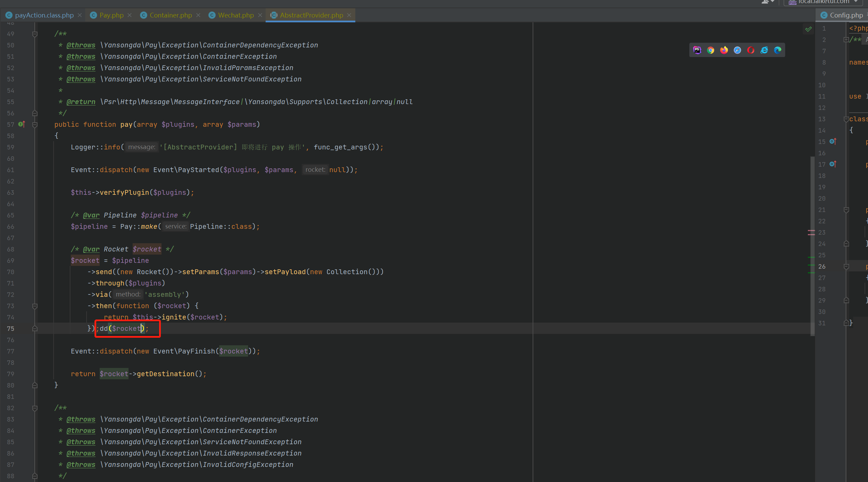The image size is (868, 482).
Task: Click the override arrow beside the pay function
Action: (21, 124)
